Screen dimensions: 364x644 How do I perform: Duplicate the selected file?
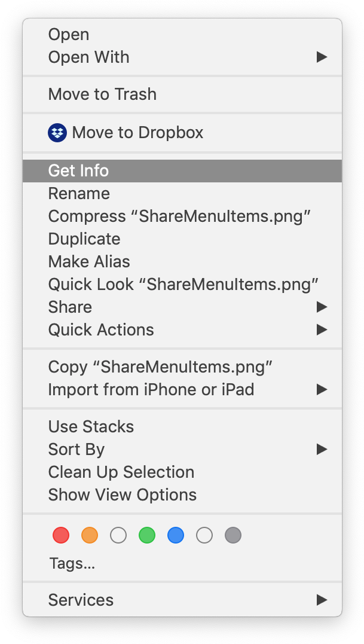[x=84, y=239]
